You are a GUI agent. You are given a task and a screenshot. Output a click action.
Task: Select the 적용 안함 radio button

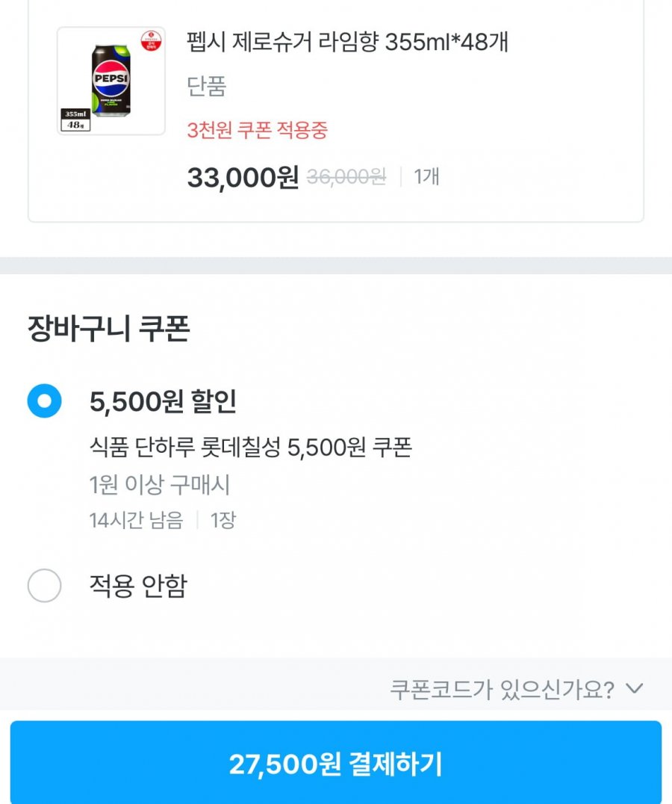click(44, 586)
